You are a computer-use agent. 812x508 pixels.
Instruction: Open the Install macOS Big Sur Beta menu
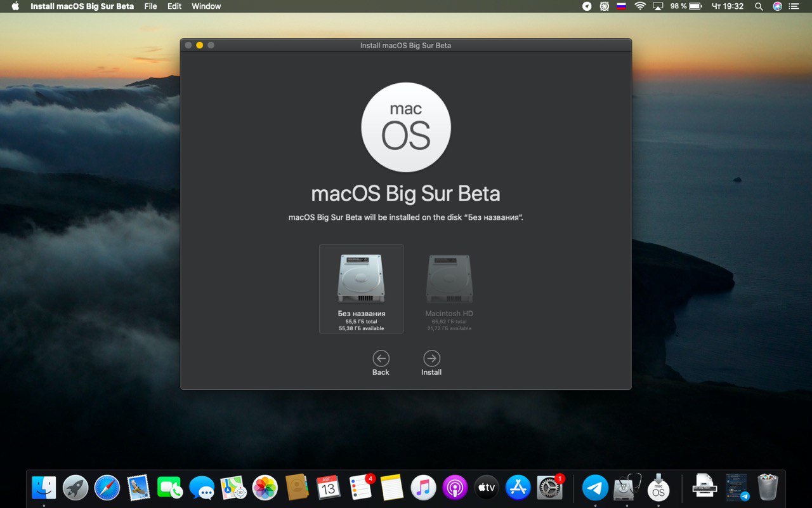tap(82, 6)
